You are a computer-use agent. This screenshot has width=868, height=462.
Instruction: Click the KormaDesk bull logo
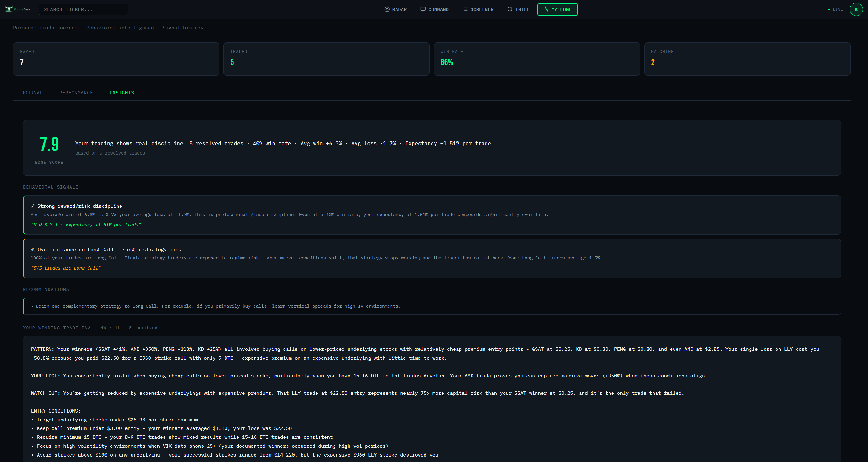point(9,9)
